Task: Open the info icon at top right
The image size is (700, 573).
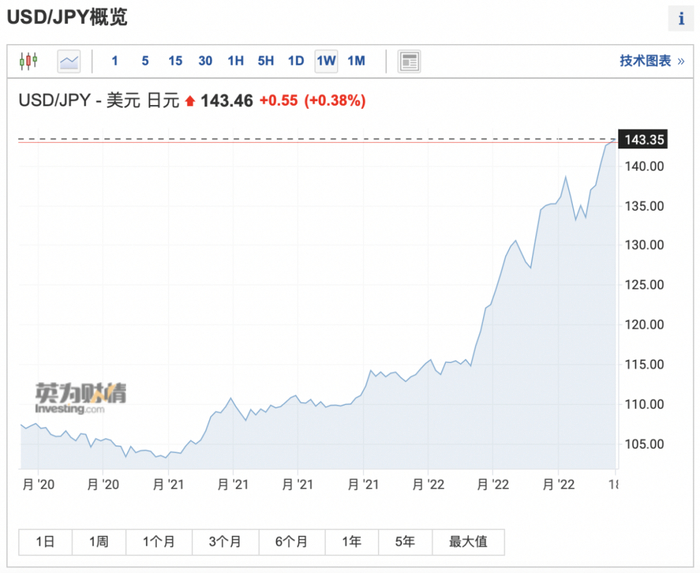Action: click(x=682, y=19)
